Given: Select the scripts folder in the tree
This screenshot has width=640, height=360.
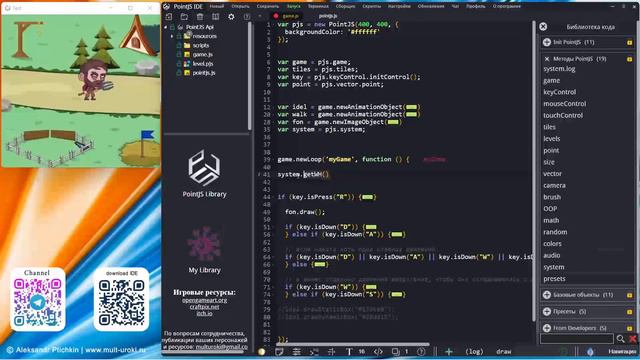Looking at the screenshot, I should [200, 45].
